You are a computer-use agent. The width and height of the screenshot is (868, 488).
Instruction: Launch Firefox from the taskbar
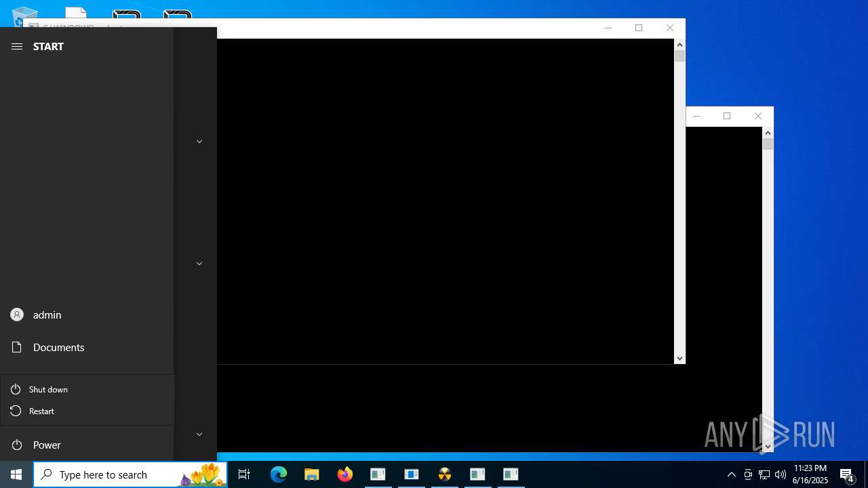[x=345, y=474]
